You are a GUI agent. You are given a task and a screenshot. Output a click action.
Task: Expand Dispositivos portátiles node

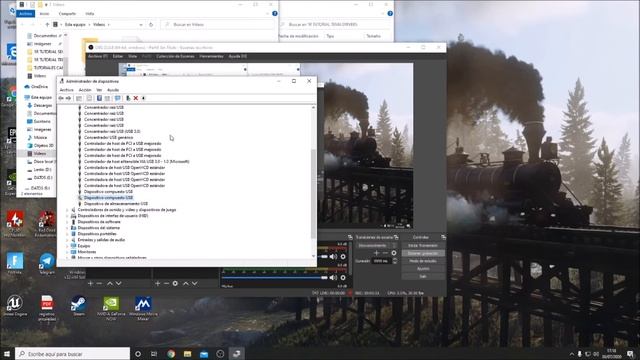67,234
